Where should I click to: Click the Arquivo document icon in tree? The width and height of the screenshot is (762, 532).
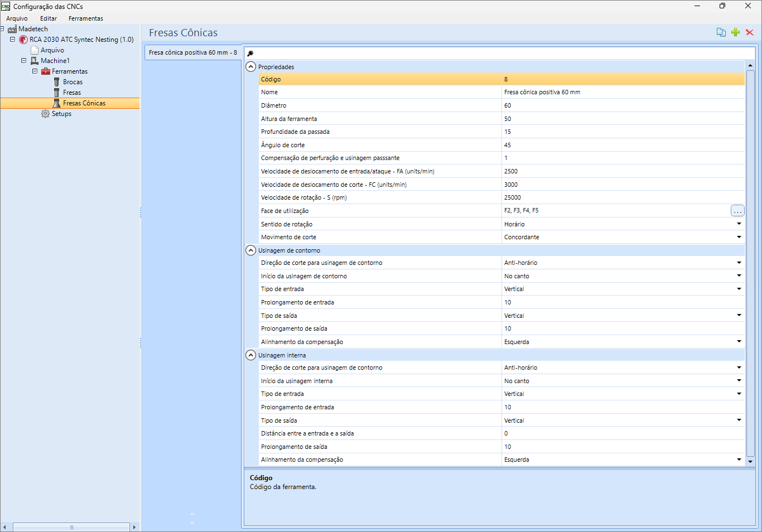pos(35,50)
